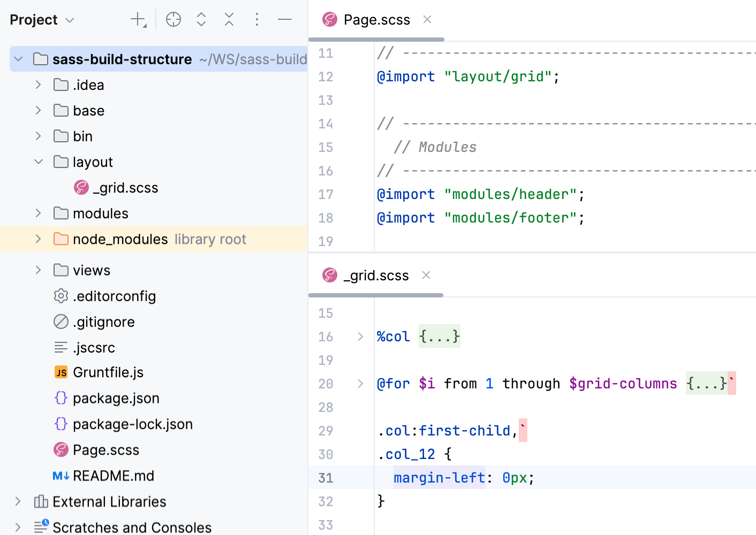
Task: Expand the modules folder
Action: pos(37,213)
